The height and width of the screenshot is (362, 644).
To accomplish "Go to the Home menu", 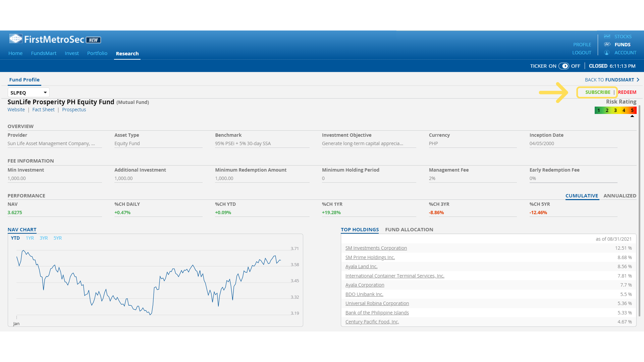I will click(x=15, y=53).
